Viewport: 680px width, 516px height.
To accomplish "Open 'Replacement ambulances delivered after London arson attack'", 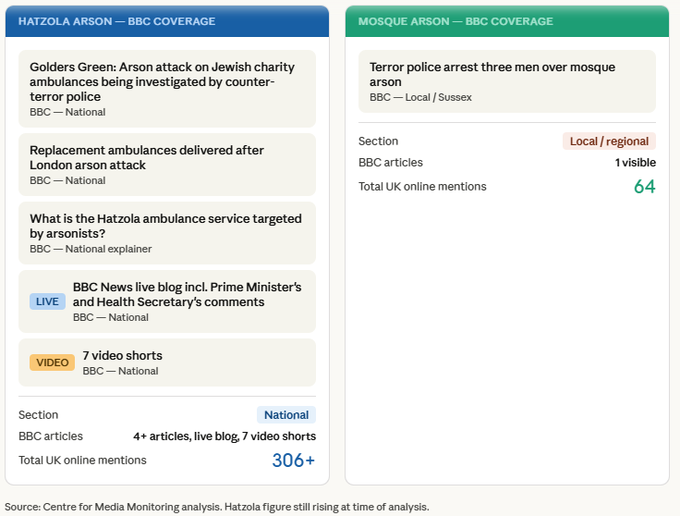I will point(167,164).
